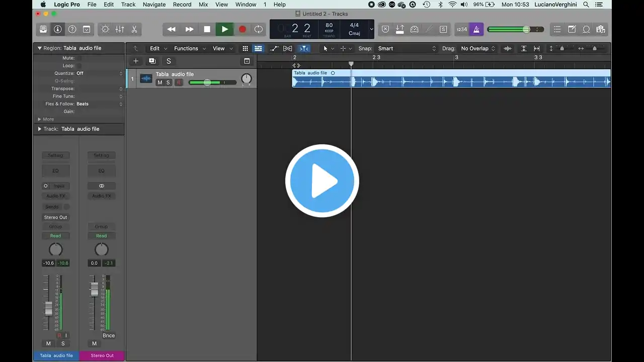Open the Note Pads icon
Image resolution: width=644 pixels, height=362 pixels.
(572, 29)
